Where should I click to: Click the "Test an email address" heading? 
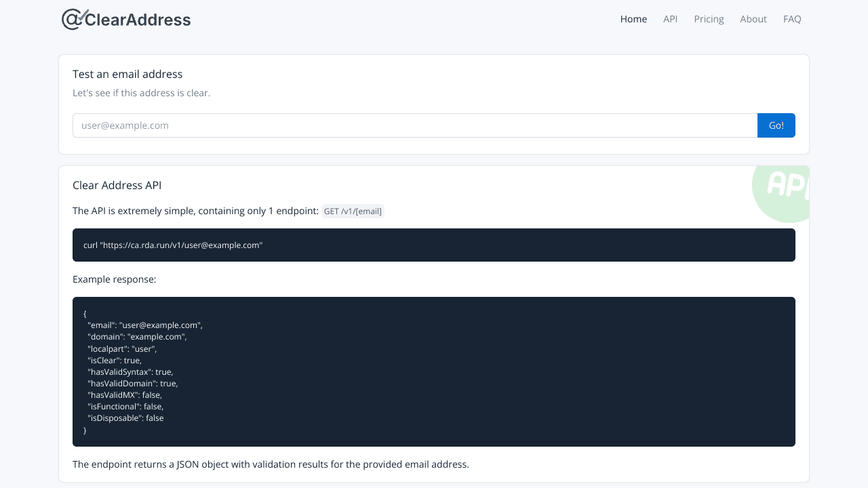click(127, 75)
